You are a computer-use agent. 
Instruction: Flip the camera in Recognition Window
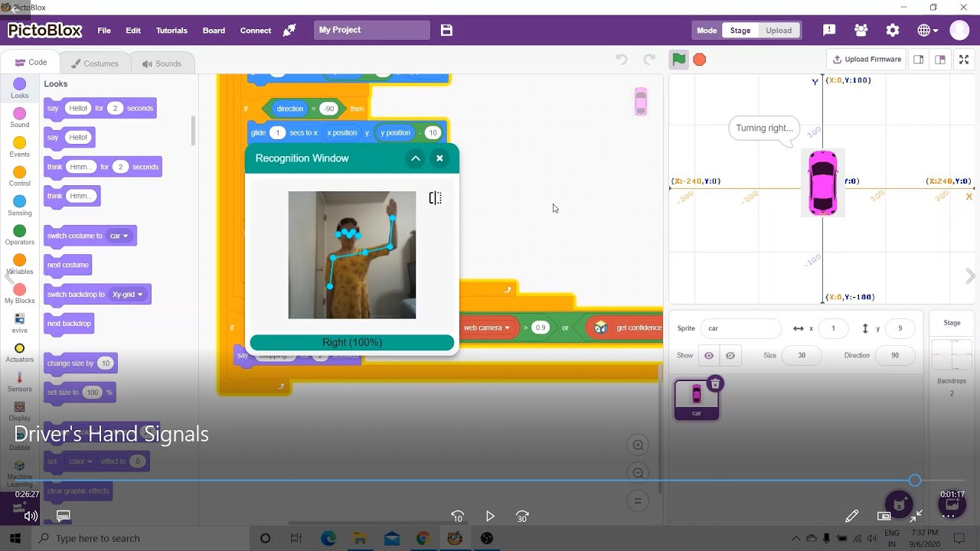[x=436, y=198]
